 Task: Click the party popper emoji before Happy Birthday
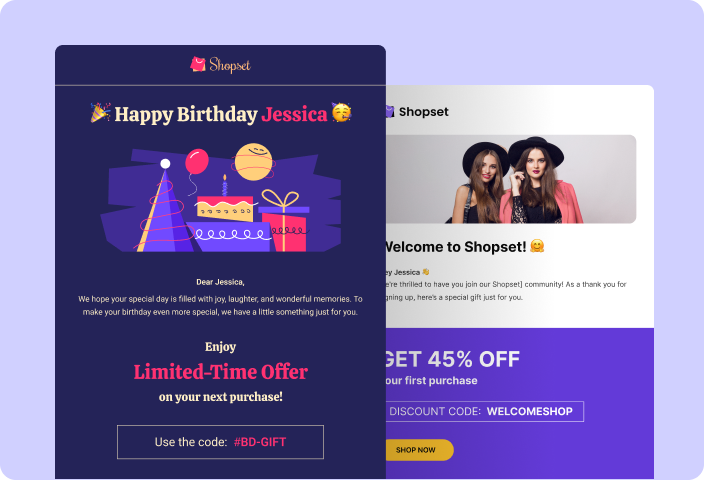pos(100,113)
